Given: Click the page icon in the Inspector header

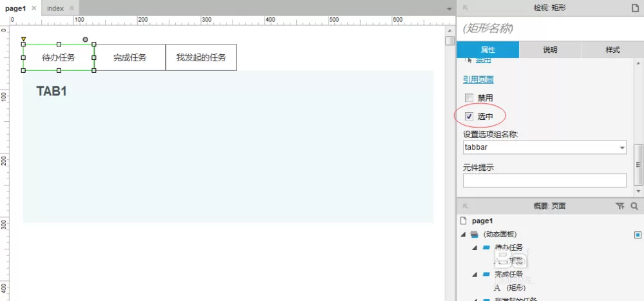Looking at the screenshot, I should 635,8.
